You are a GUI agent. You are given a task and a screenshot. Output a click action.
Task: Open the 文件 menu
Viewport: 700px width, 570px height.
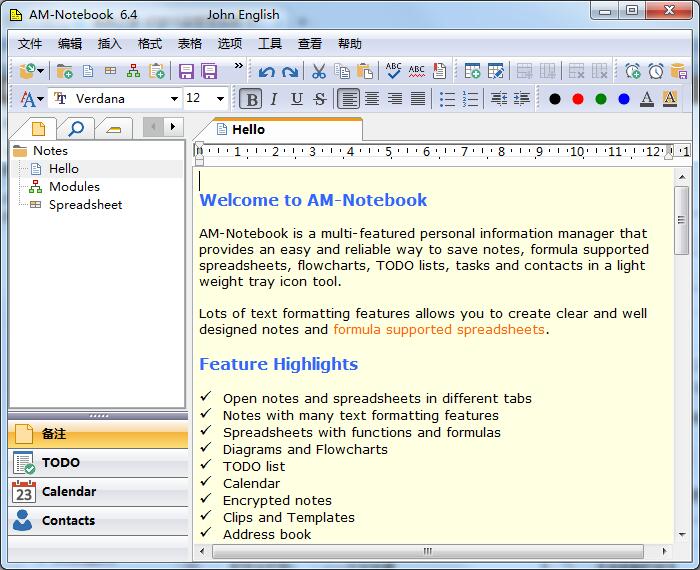pyautogui.click(x=30, y=44)
